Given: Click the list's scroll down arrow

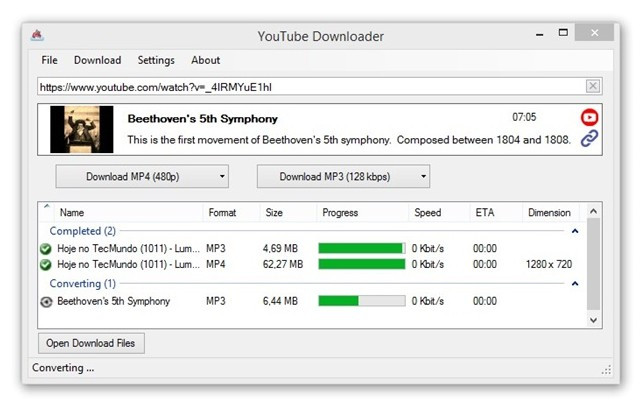Looking at the screenshot, I should (x=593, y=320).
